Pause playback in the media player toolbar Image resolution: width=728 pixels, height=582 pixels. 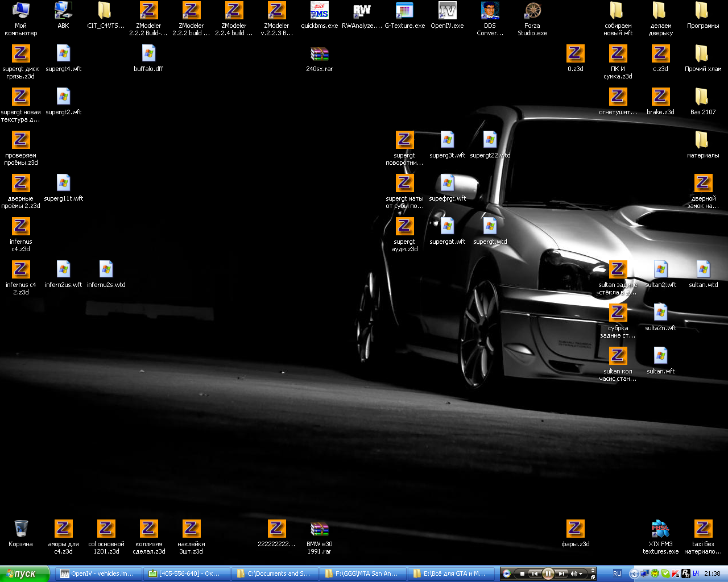click(548, 573)
